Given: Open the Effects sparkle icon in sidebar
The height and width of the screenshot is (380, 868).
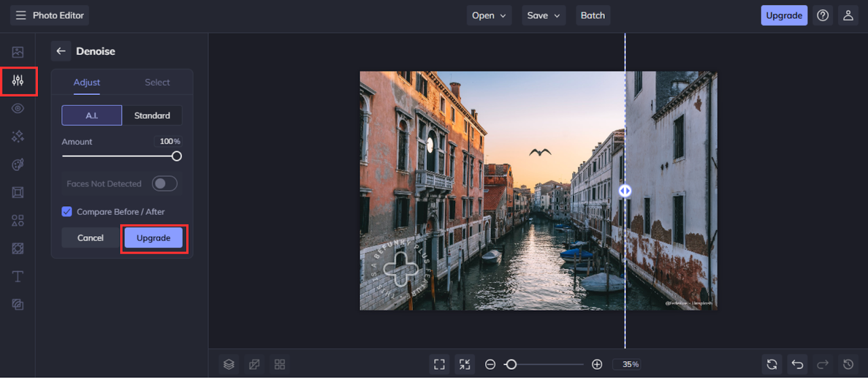Looking at the screenshot, I should click(x=18, y=136).
